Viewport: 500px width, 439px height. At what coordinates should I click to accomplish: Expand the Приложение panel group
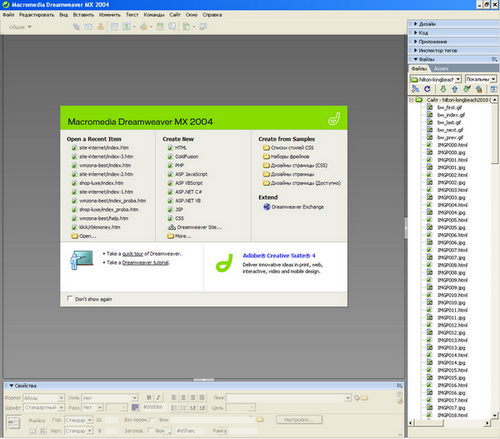coord(453,42)
